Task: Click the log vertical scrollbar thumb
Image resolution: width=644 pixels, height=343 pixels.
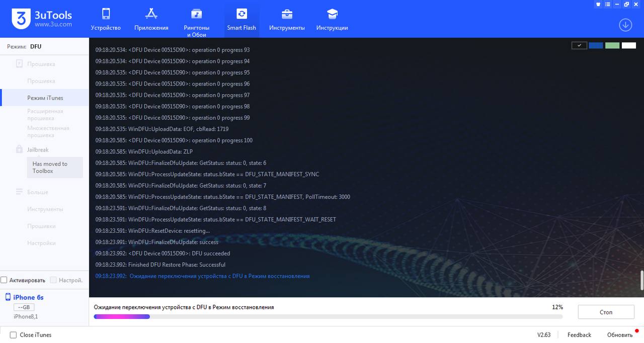Action: pyautogui.click(x=641, y=280)
